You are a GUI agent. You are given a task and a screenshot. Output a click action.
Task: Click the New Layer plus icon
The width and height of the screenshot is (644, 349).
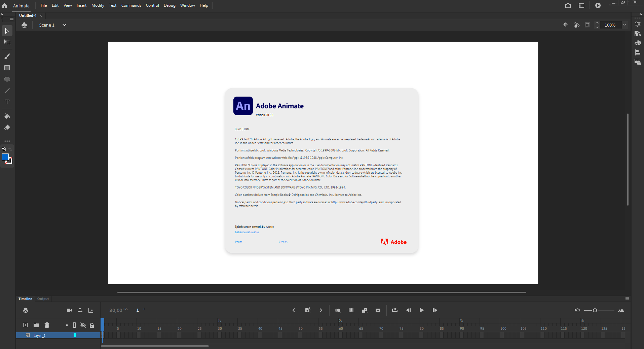click(x=25, y=325)
